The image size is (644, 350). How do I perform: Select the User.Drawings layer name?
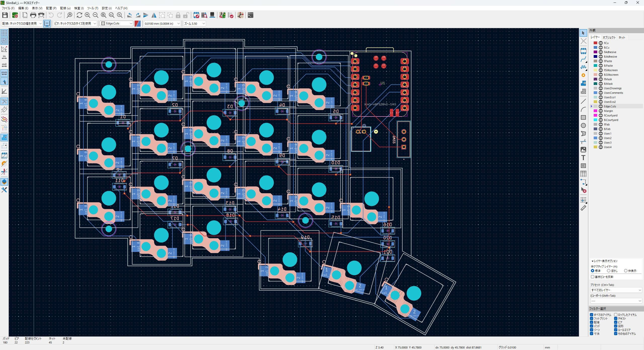click(x=613, y=88)
